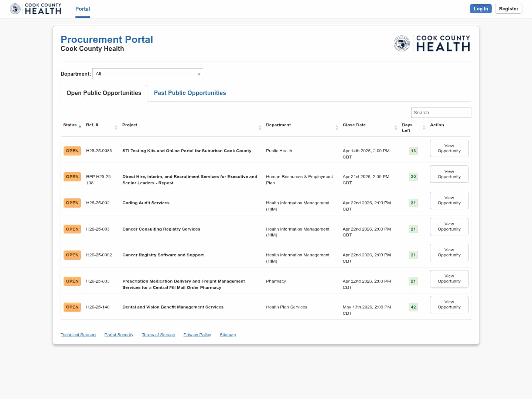Viewport: 532px width, 399px height.
Task: Sort by Close Date column arrows
Action: tap(396, 127)
